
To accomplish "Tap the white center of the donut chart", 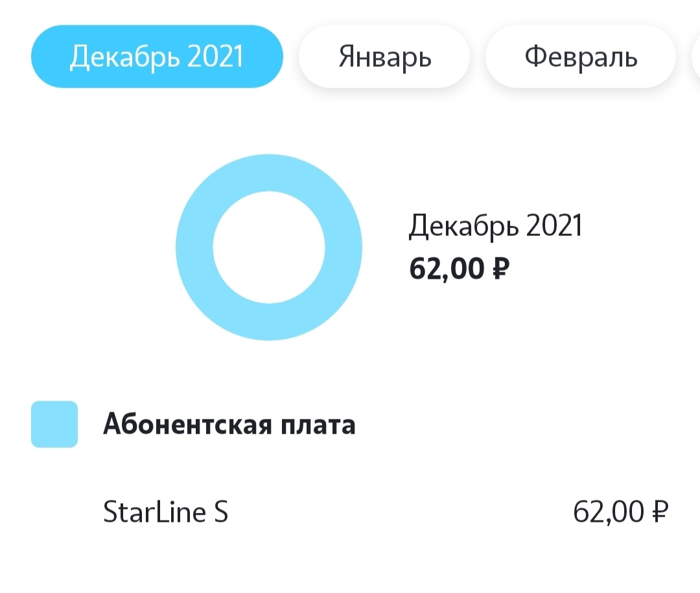I will pos(268,247).
